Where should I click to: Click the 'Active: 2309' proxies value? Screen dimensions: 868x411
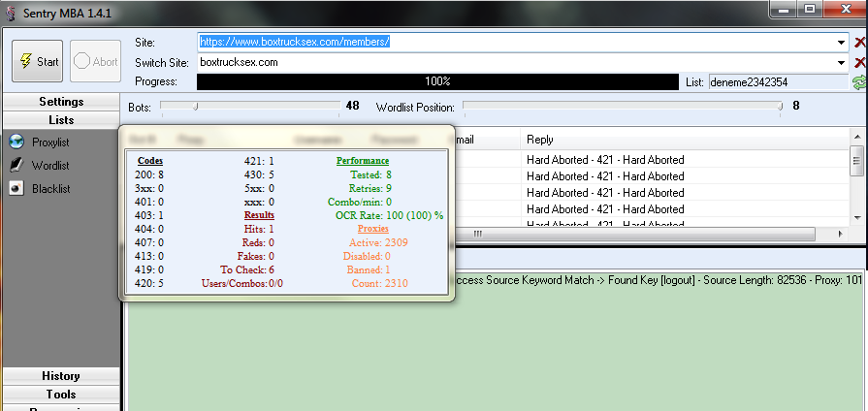point(378,242)
